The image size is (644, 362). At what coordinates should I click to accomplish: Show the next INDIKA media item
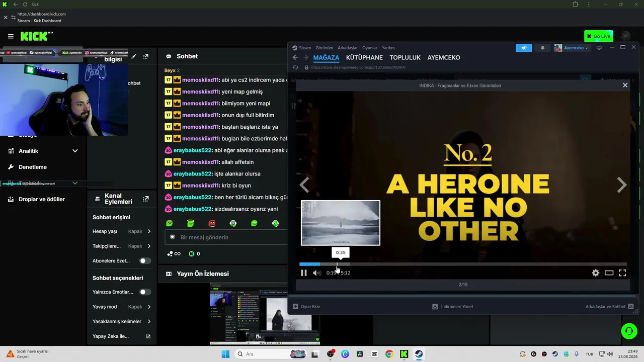pos(622,185)
